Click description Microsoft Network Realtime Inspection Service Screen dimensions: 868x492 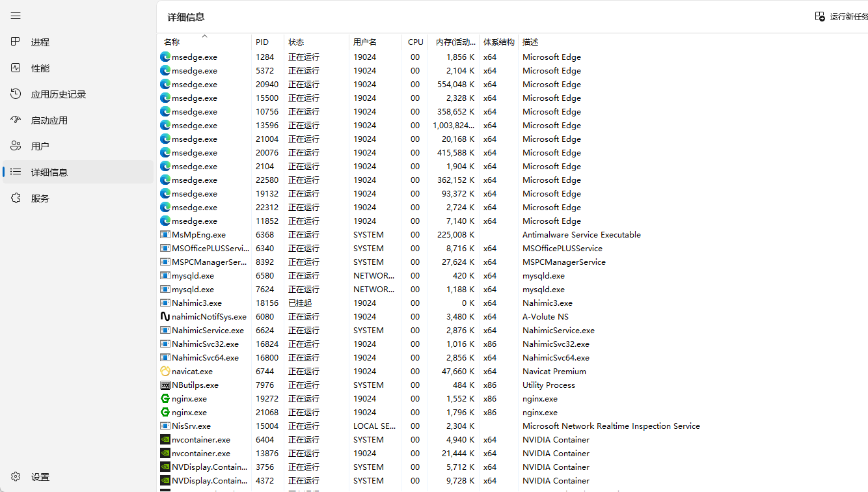pos(611,426)
